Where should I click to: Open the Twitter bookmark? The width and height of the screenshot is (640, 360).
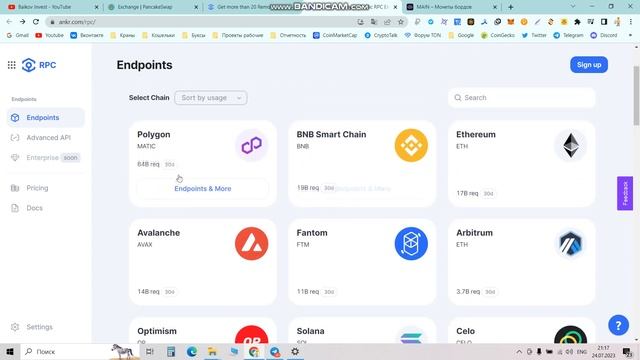tap(534, 36)
